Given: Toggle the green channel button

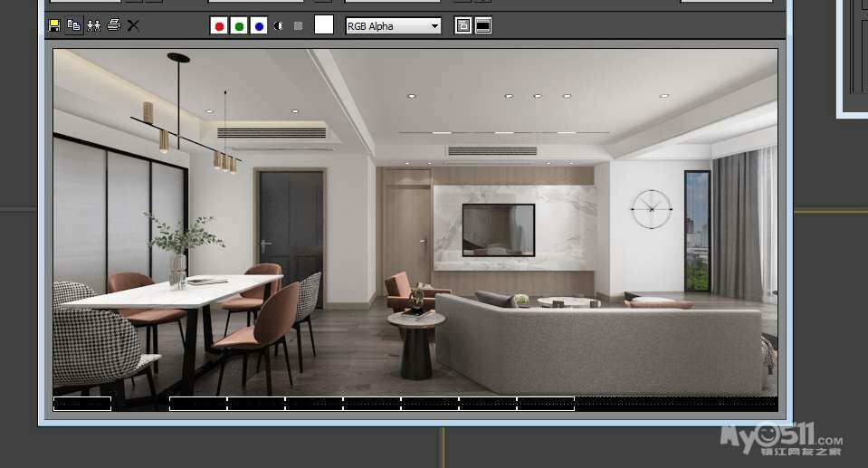Looking at the screenshot, I should coord(239,25).
